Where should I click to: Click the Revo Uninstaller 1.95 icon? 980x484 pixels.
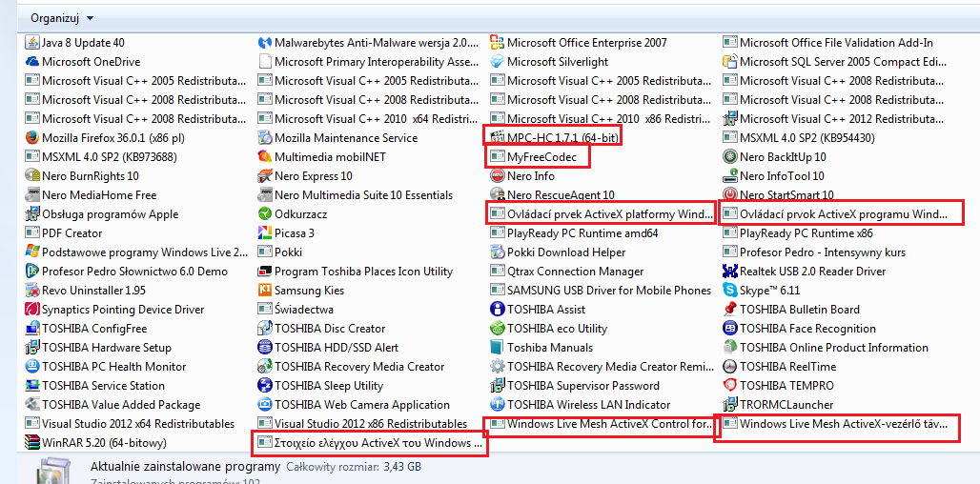click(31, 291)
